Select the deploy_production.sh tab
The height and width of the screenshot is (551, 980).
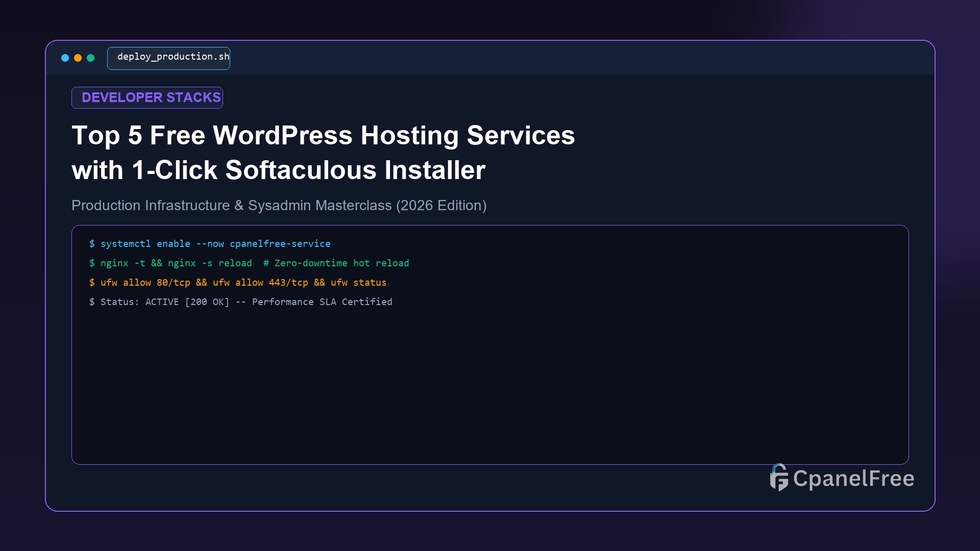pyautogui.click(x=168, y=58)
